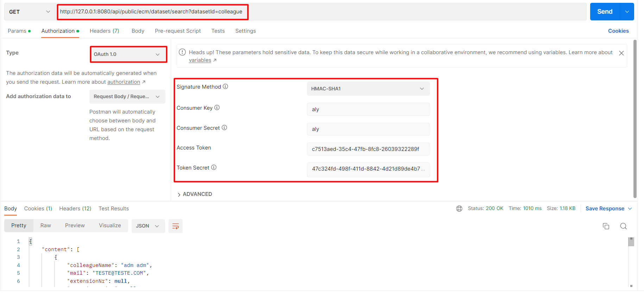
Task: Copy the response body to clipboard
Action: [x=606, y=226]
